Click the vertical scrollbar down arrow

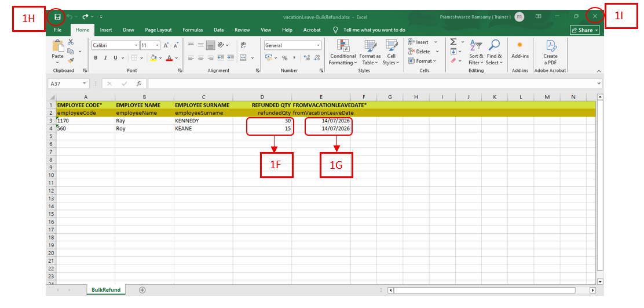[600, 282]
